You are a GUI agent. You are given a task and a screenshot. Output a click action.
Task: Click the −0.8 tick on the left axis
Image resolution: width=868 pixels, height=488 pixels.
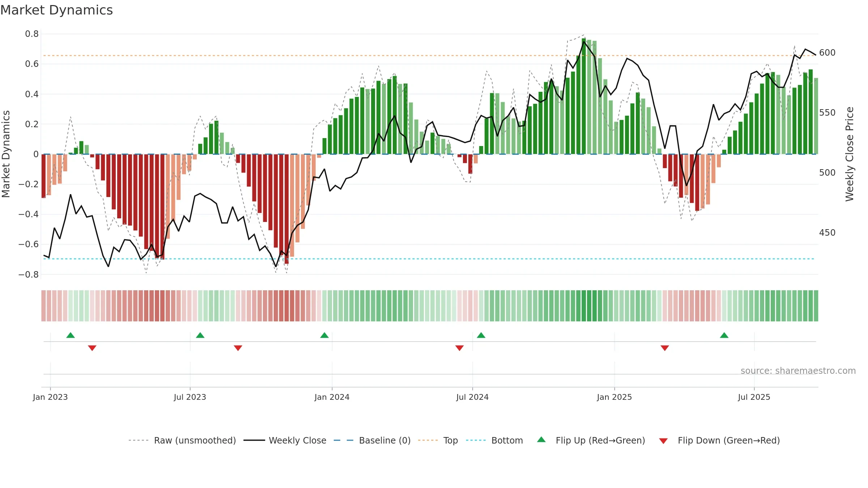pos(29,274)
